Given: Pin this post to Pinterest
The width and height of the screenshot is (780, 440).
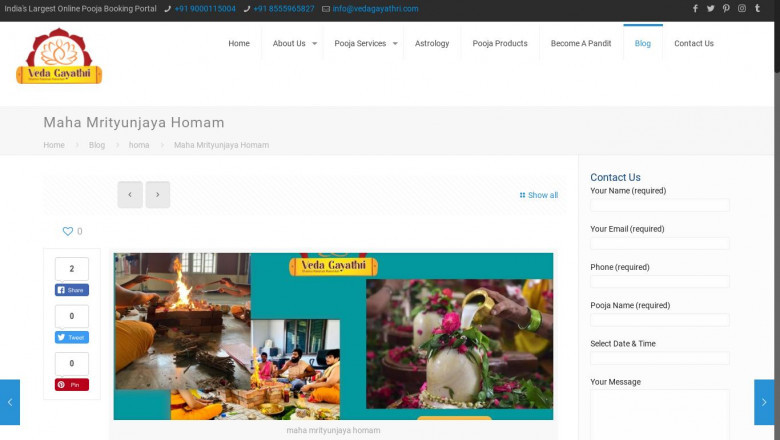Looking at the screenshot, I should pyautogui.click(x=72, y=385).
